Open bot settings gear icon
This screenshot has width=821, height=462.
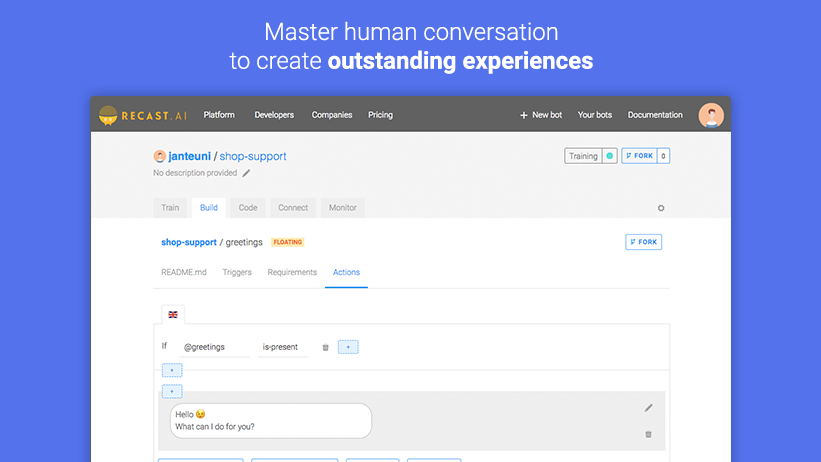661,208
